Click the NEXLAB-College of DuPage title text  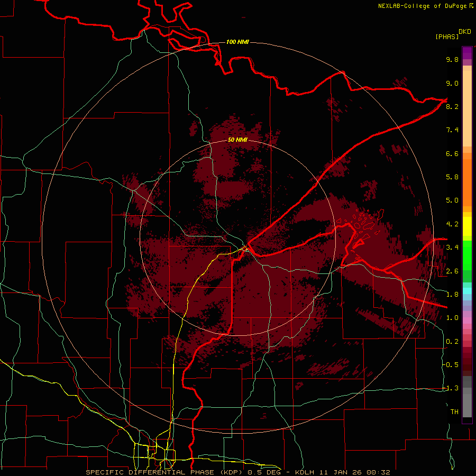pyautogui.click(x=422, y=6)
